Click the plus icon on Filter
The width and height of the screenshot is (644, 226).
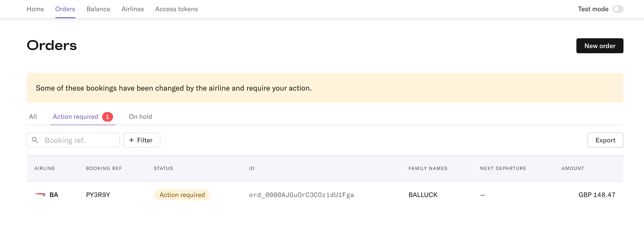coord(132,140)
